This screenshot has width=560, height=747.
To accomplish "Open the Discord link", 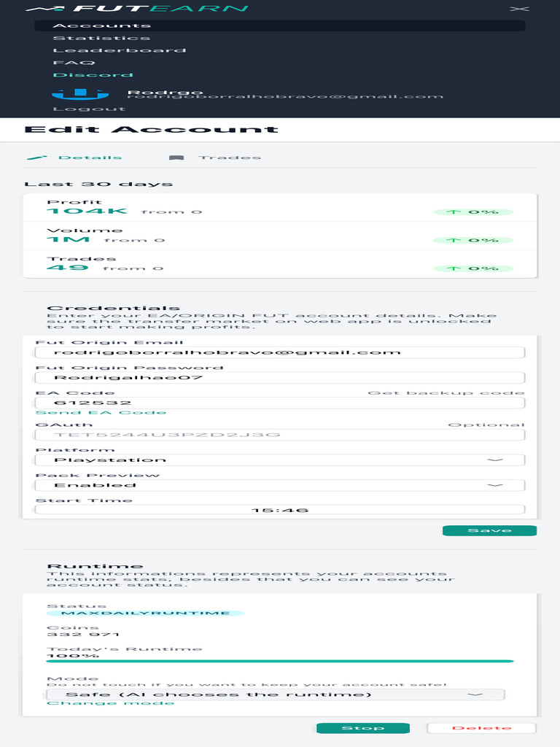I will [x=93, y=75].
